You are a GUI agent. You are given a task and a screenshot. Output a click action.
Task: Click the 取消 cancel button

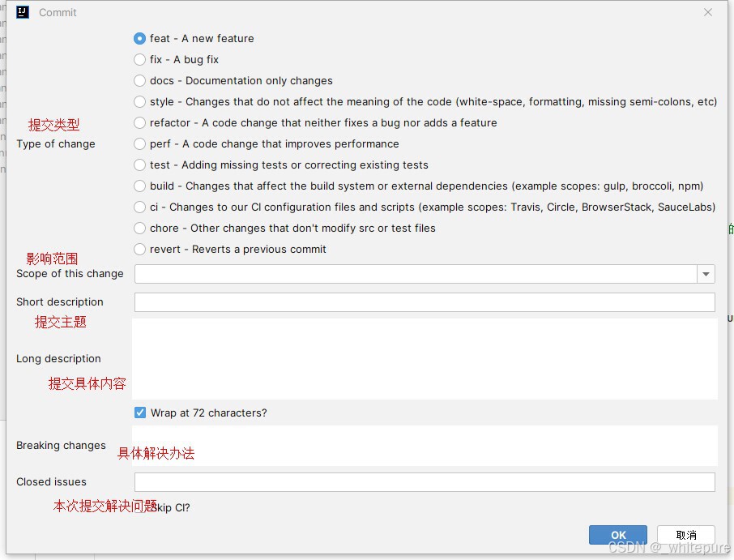tap(685, 535)
